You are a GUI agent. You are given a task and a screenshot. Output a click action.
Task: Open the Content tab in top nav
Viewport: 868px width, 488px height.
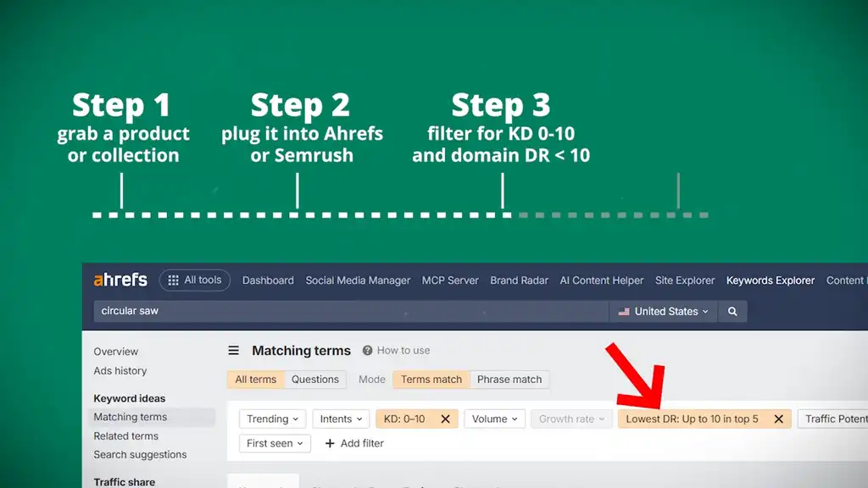pyautogui.click(x=847, y=280)
